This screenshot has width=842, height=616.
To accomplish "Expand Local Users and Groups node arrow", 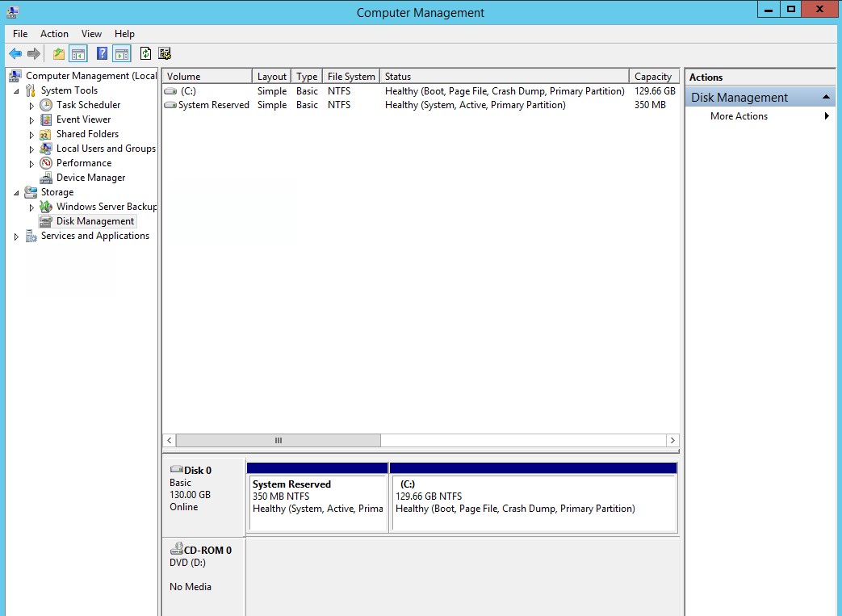I will point(31,149).
